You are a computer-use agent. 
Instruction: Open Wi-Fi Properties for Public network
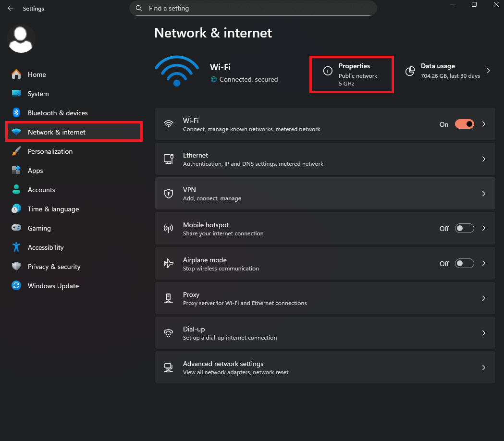click(352, 74)
